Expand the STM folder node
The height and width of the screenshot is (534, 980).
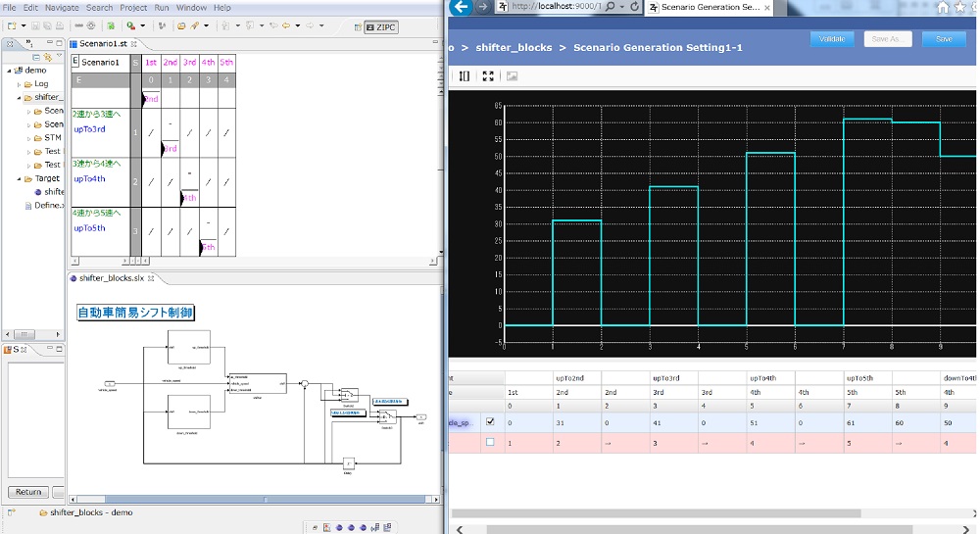[29, 138]
